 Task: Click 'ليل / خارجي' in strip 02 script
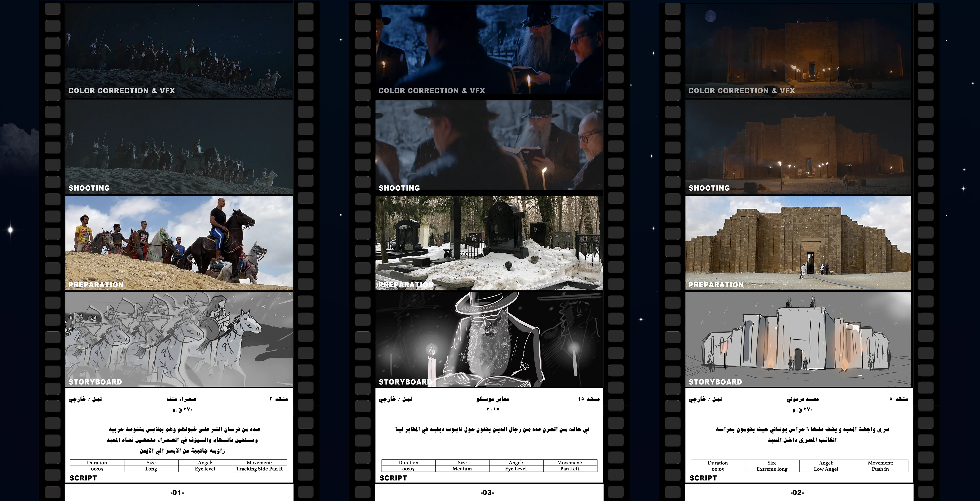705,399
